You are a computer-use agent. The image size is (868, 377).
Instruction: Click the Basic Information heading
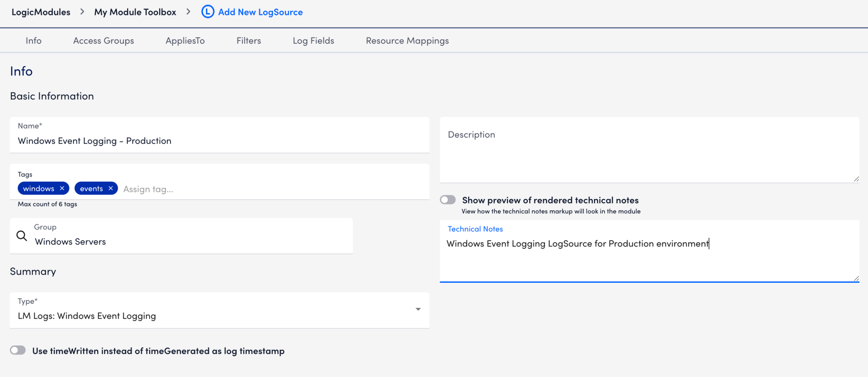point(52,96)
